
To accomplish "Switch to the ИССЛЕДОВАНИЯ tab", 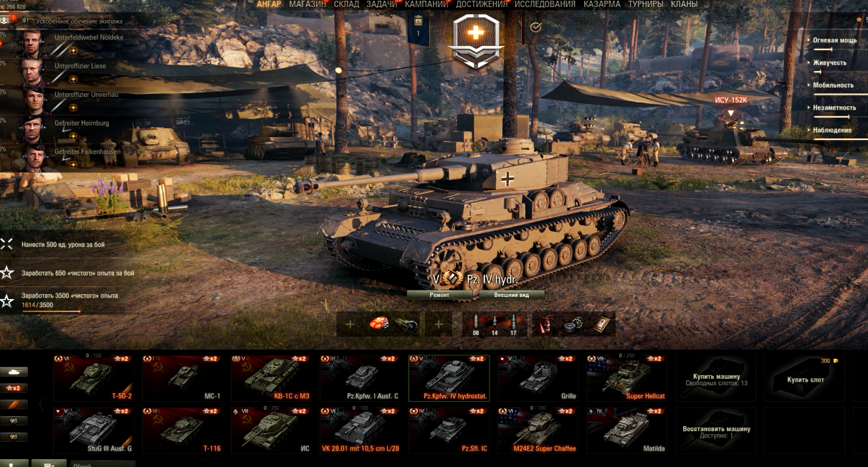I will coord(545,4).
